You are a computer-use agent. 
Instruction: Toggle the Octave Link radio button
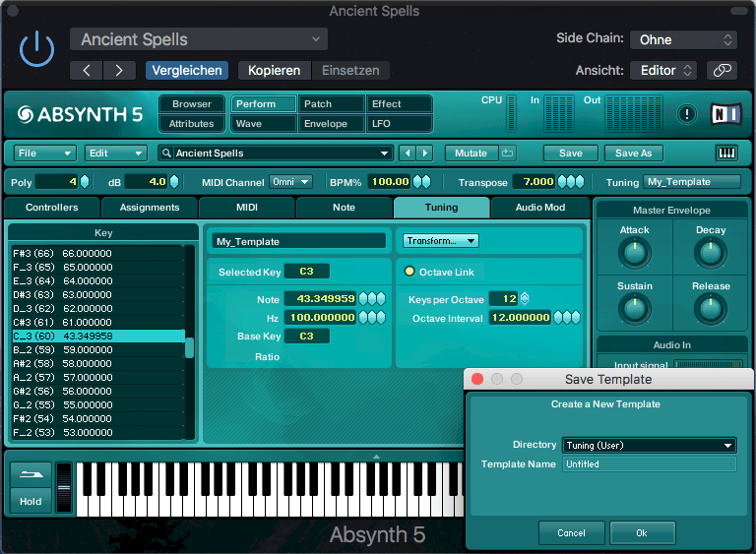pos(409,272)
